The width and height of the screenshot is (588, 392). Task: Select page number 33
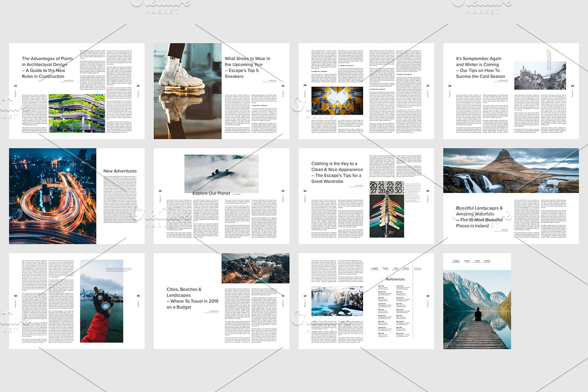283,191
